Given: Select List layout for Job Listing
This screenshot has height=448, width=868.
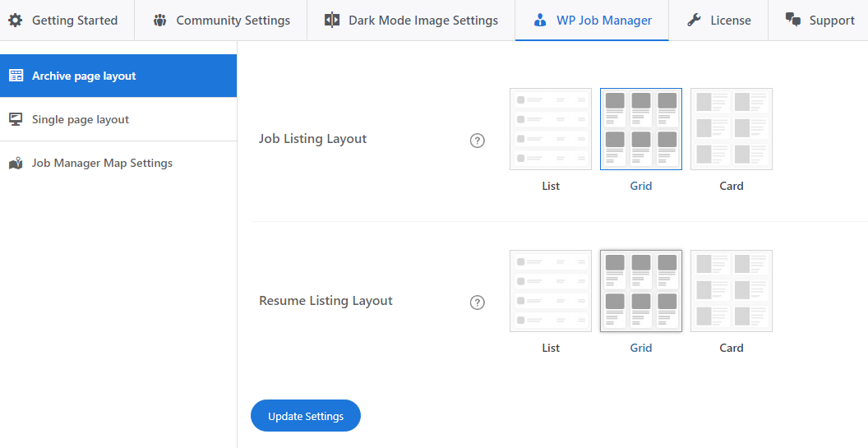Looking at the screenshot, I should 551,129.
